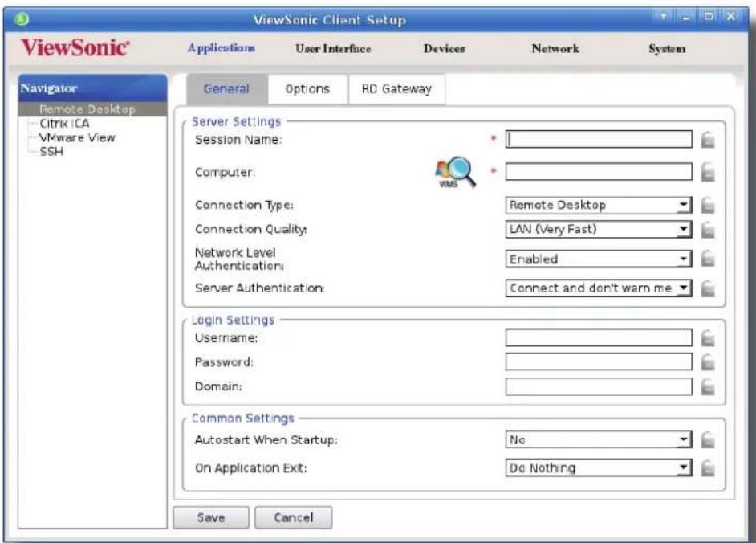Screen dimensions: 756x543
Task: Toggle the lock icon for Connection Quality
Action: (x=707, y=230)
